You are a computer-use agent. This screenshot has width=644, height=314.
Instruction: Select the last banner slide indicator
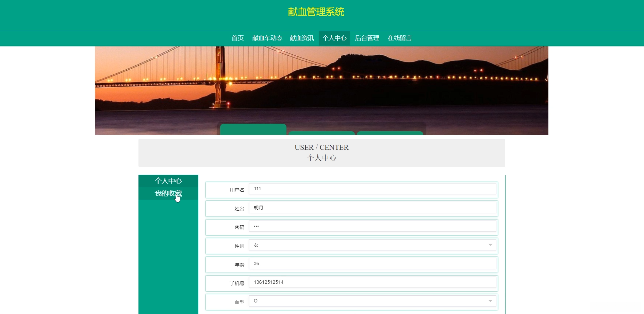tap(390, 133)
